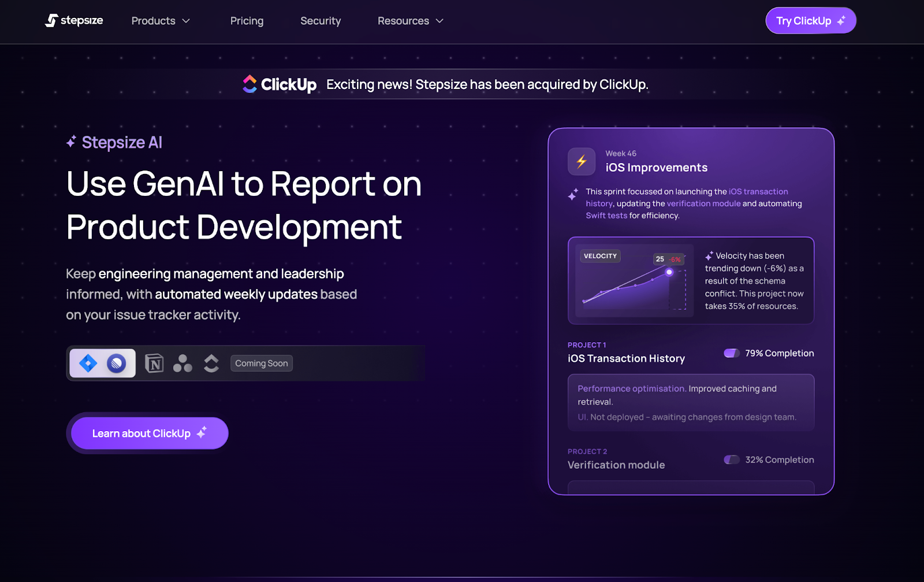Click the sparkle icon beside sprint summary
Image resolution: width=924 pixels, height=582 pixels.
[573, 194]
